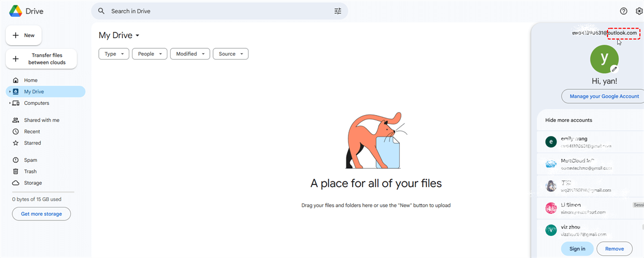Click the Recent clock icon

coord(16,132)
